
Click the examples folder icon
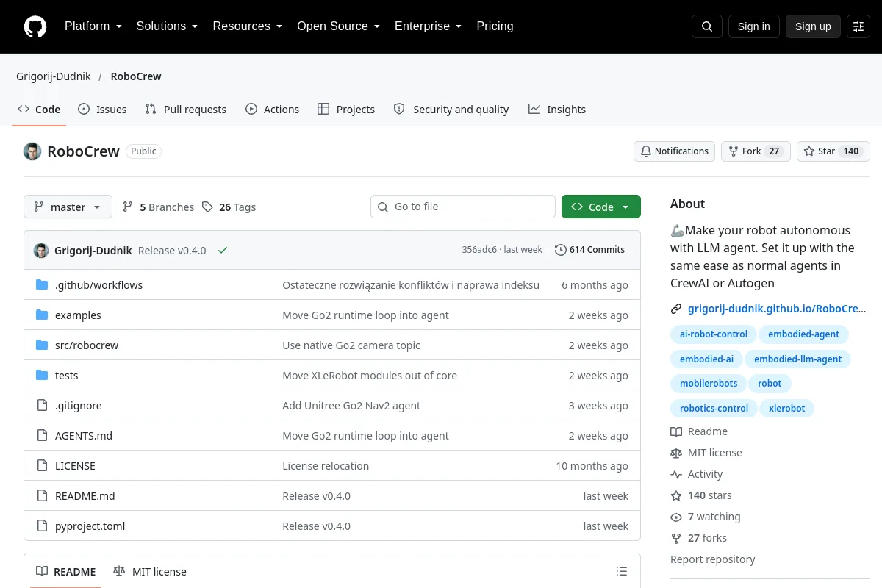click(x=42, y=315)
